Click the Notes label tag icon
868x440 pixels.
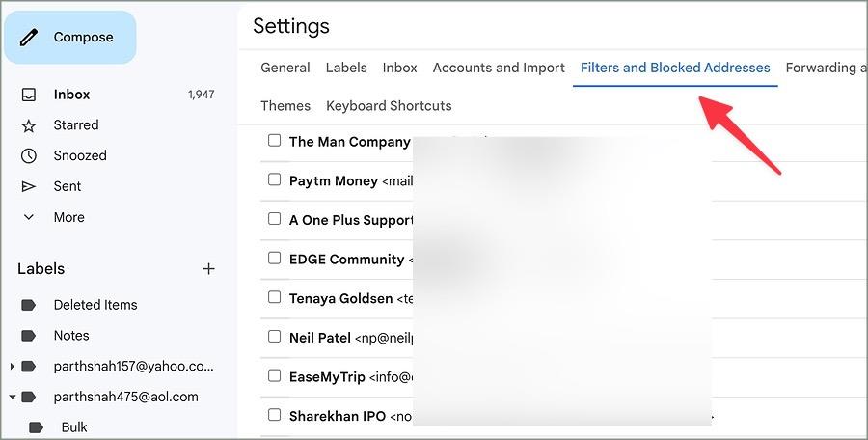(28, 336)
